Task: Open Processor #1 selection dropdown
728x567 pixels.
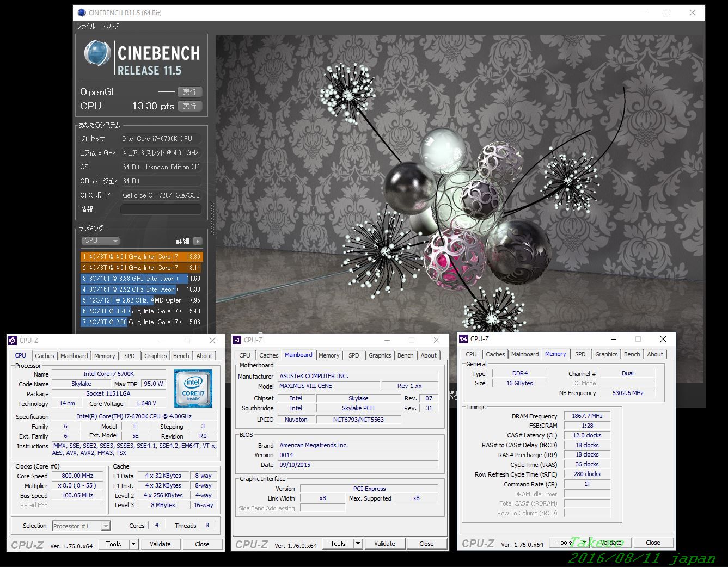Action: tap(81, 526)
